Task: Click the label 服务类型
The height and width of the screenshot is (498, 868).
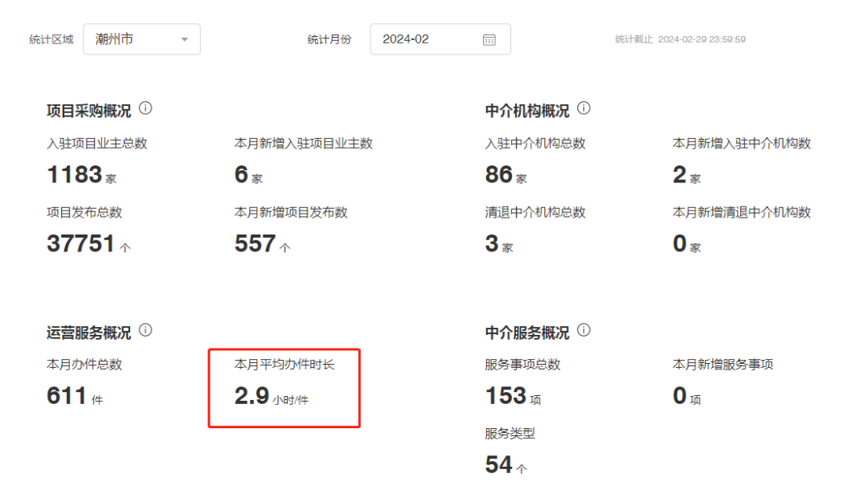Action: (510, 433)
